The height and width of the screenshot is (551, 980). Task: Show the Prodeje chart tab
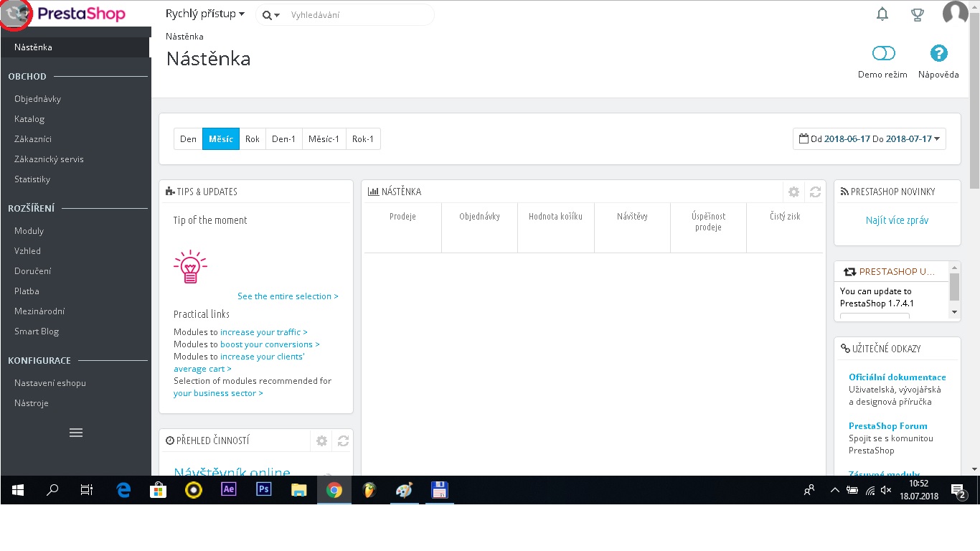pos(402,227)
